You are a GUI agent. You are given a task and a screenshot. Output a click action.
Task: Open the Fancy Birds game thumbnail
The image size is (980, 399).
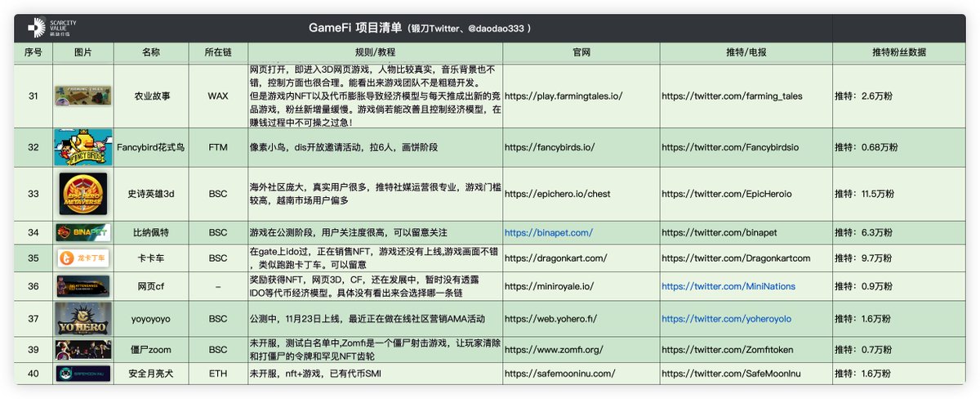click(82, 148)
